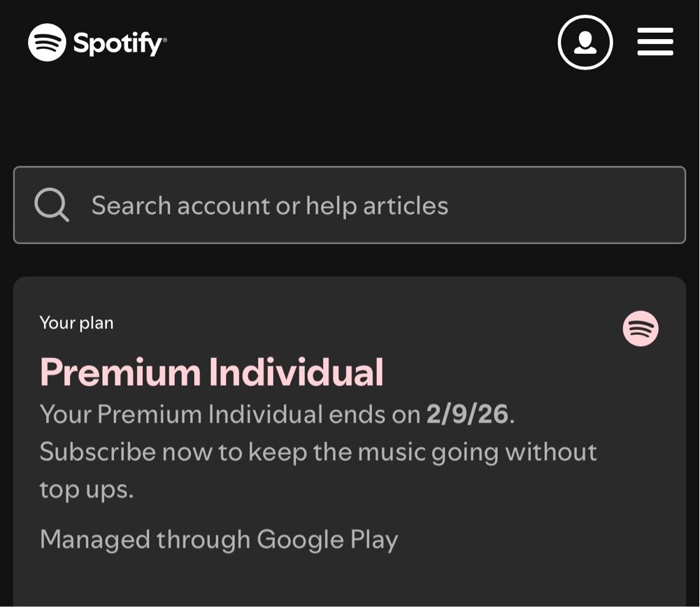The image size is (700, 607).
Task: Click "Managed through Google Play" text
Action: pos(219,540)
